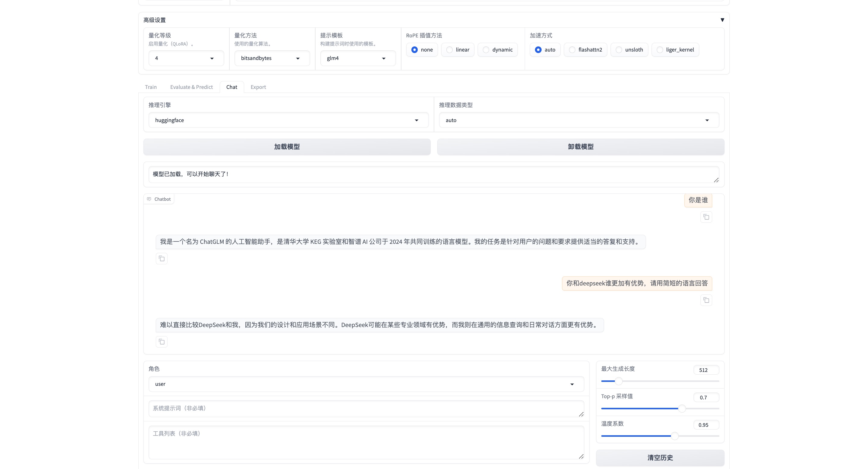
Task: Switch to the Train tab
Action: (x=151, y=87)
